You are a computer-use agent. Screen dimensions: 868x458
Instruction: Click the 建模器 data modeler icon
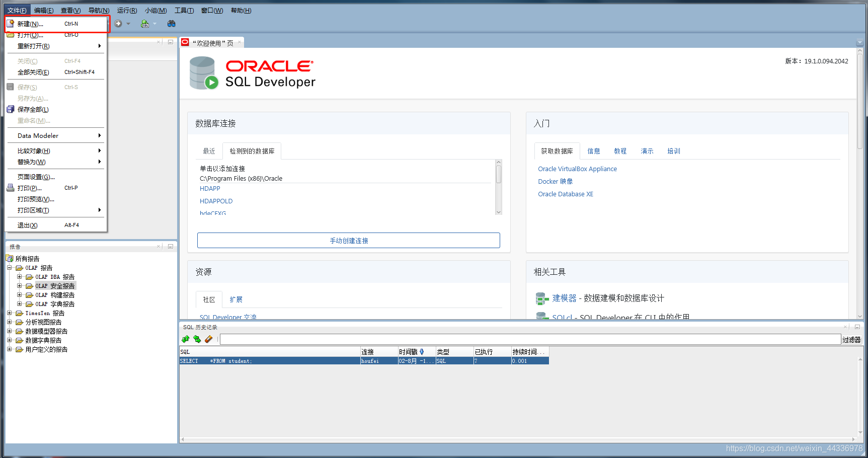tap(542, 298)
